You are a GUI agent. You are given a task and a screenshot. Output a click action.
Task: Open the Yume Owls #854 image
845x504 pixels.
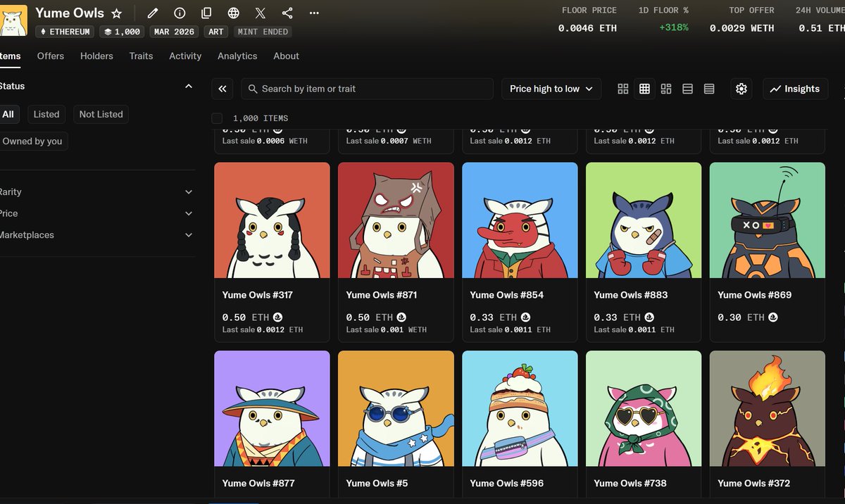coord(520,220)
